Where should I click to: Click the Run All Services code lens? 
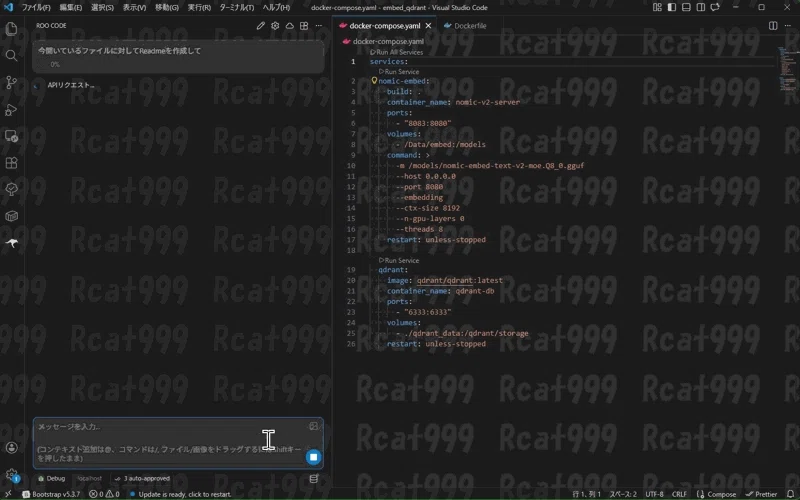[x=396, y=52]
